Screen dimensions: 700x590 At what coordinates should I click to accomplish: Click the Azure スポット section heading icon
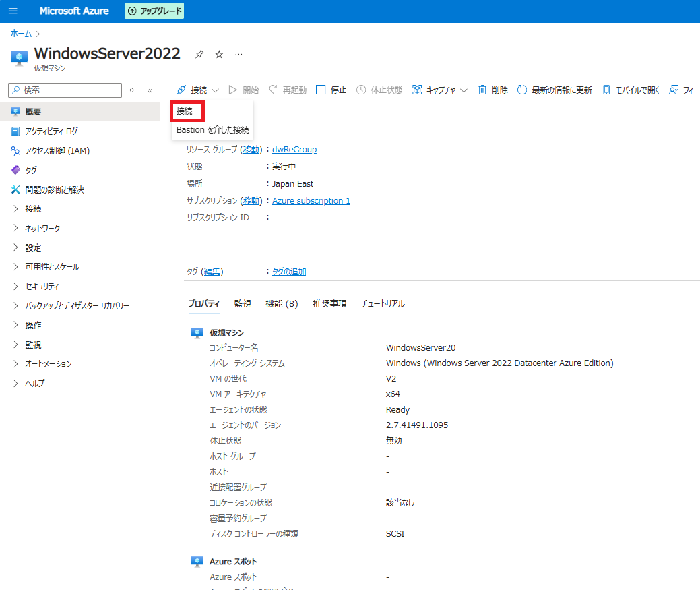coord(197,562)
